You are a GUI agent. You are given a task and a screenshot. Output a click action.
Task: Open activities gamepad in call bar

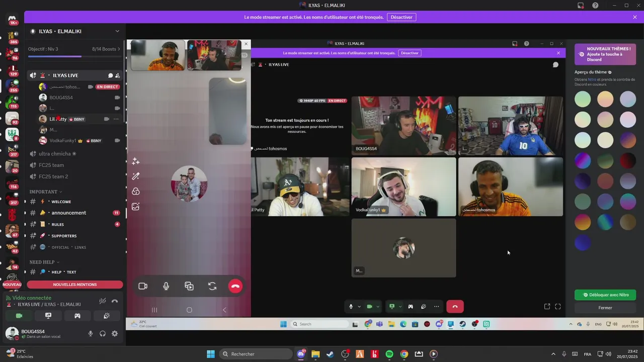(411, 307)
